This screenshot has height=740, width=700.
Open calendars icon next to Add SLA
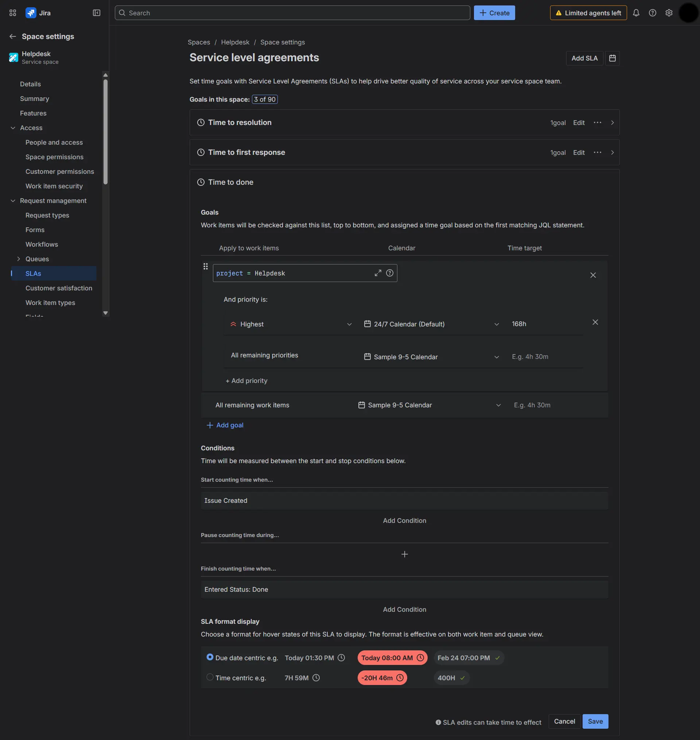coord(612,58)
